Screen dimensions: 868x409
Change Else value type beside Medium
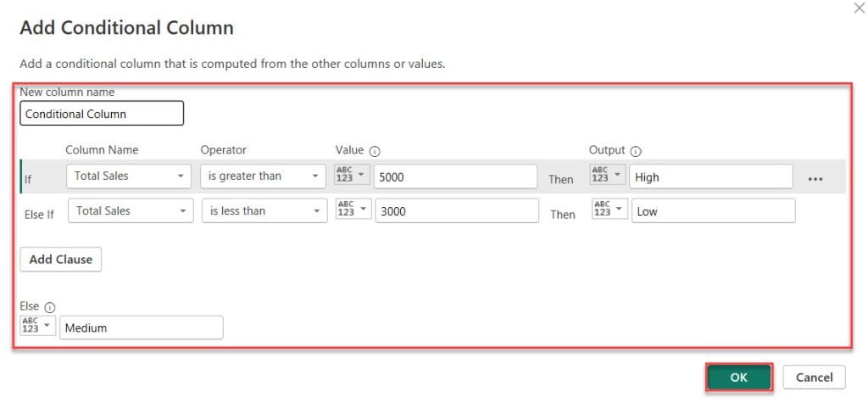click(x=37, y=326)
